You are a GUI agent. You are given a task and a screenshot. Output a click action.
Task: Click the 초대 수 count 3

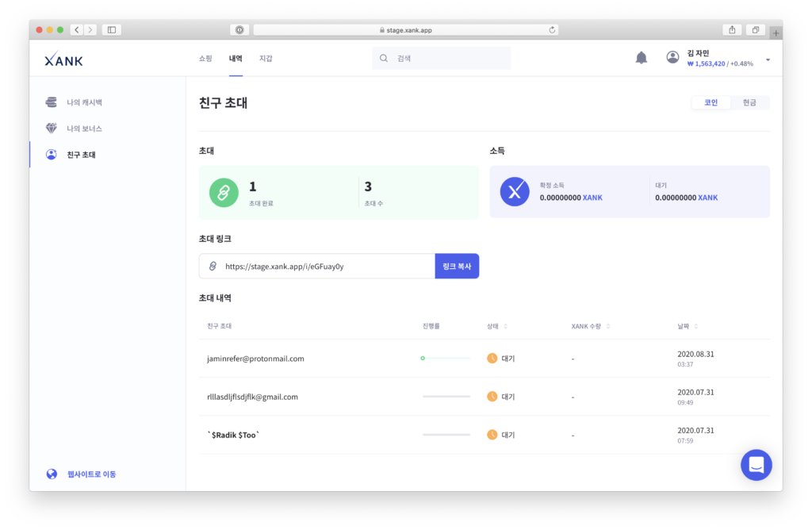(368, 186)
